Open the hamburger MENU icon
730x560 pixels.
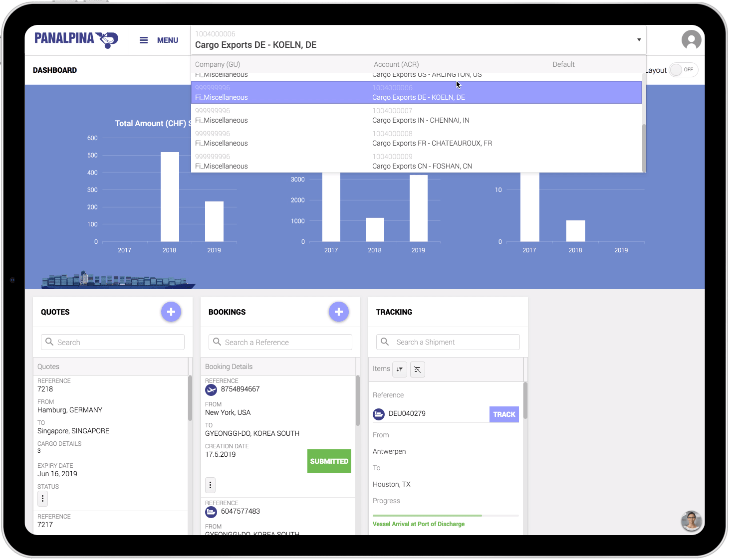[144, 40]
